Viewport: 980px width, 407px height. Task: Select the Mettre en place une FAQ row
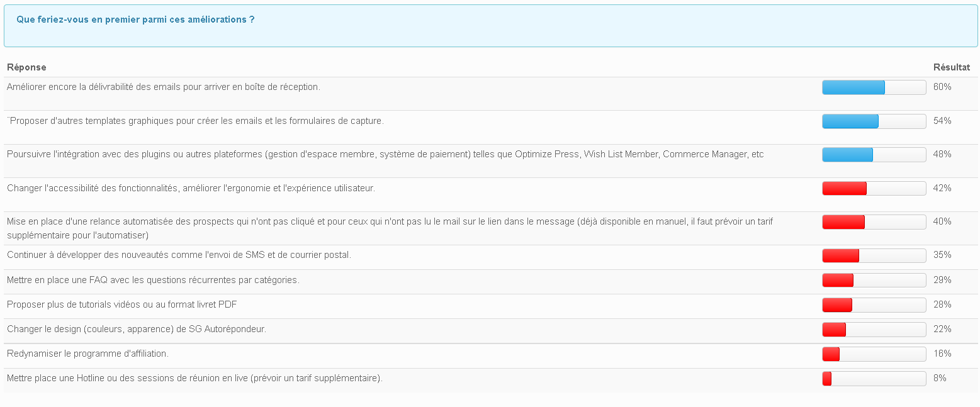pyautogui.click(x=490, y=282)
